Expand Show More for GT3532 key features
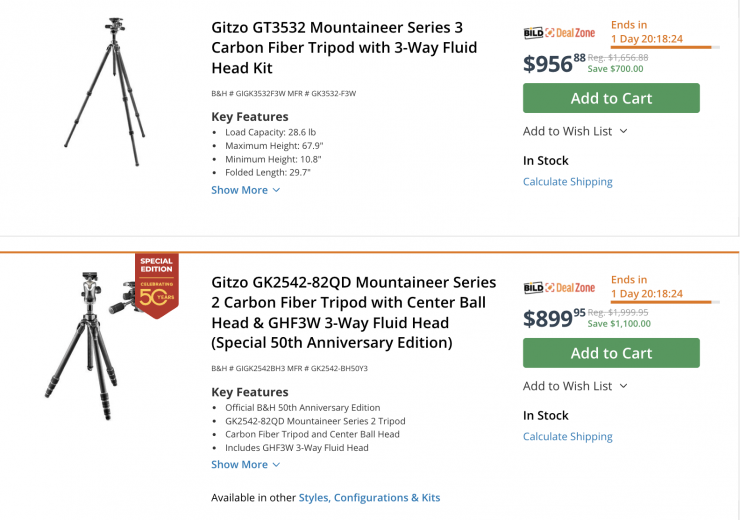740x520 pixels. pyautogui.click(x=245, y=190)
